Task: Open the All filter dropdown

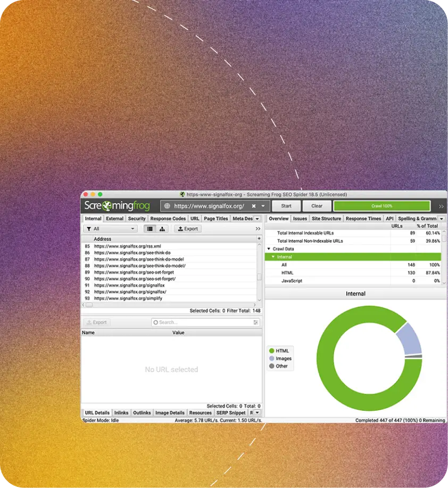Action: tap(111, 229)
